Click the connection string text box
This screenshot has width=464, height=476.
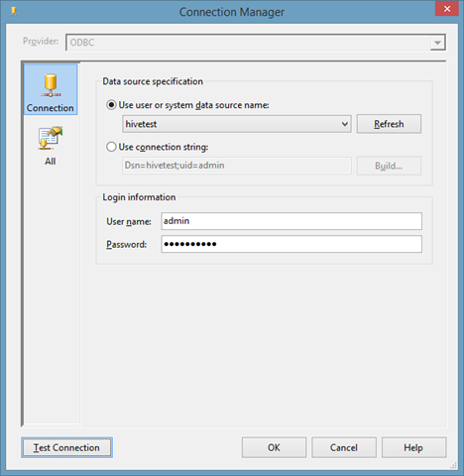pos(237,166)
